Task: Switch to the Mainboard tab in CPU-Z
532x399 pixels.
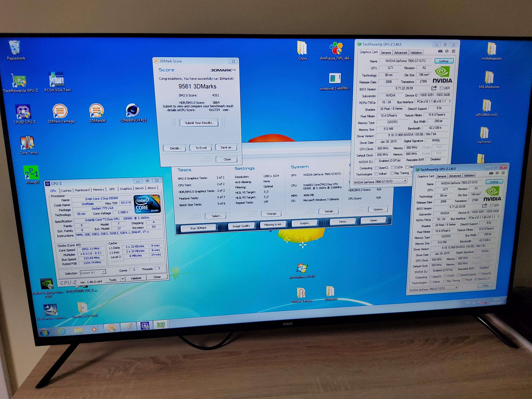Action: point(82,190)
